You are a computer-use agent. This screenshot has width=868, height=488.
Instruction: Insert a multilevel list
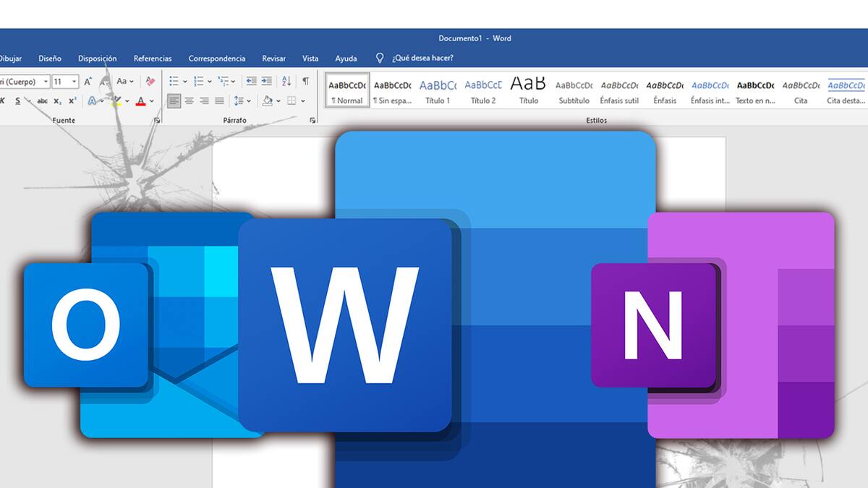pos(222,81)
